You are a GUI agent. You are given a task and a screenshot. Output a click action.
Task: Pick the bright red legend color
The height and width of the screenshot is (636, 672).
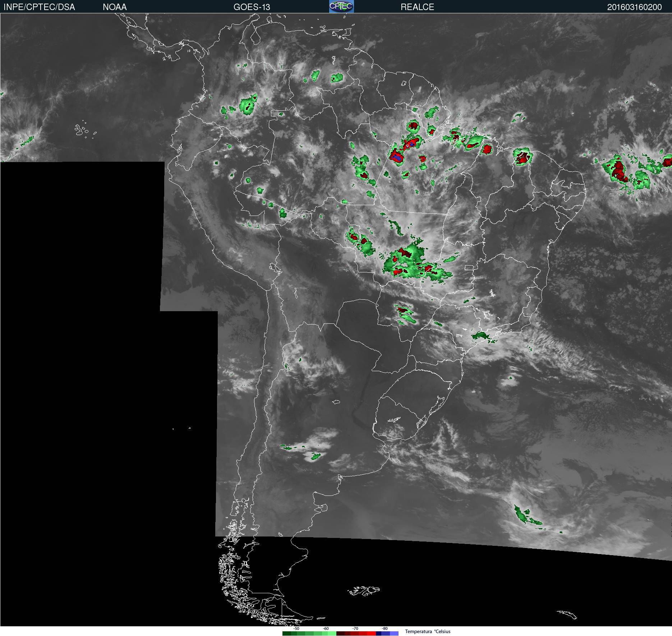372,633
